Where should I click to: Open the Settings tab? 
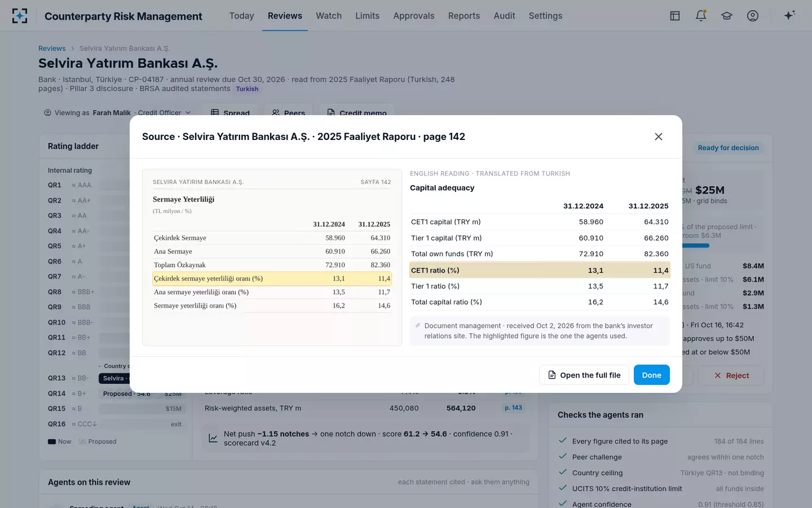pyautogui.click(x=545, y=16)
